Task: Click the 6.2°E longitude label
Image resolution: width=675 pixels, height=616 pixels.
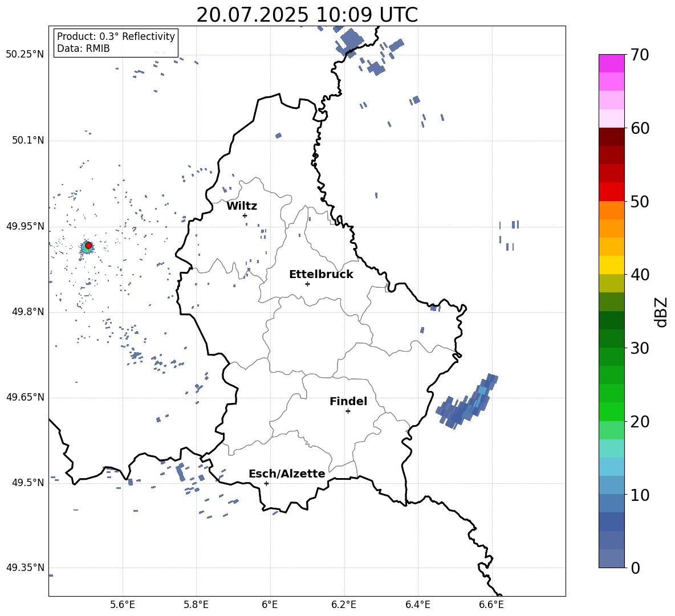Action: click(x=344, y=605)
